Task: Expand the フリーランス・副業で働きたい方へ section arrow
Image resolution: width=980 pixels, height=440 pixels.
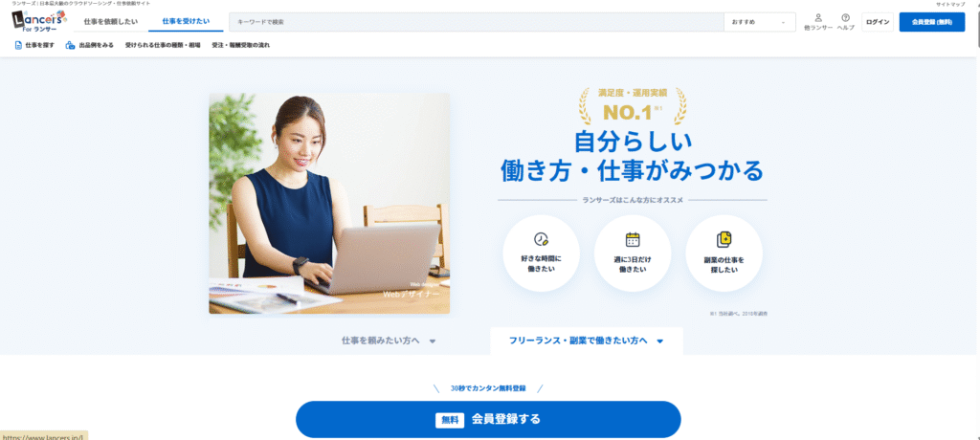Action: point(660,341)
